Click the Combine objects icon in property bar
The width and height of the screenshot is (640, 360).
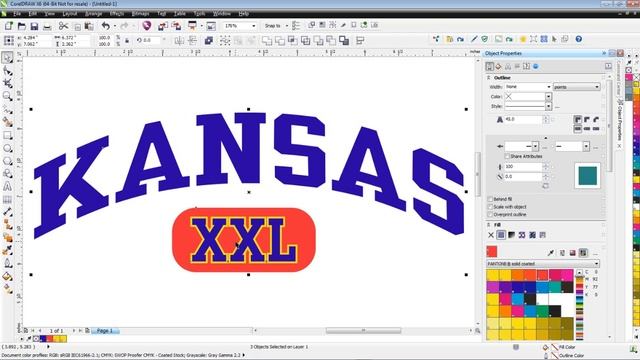coord(209,40)
